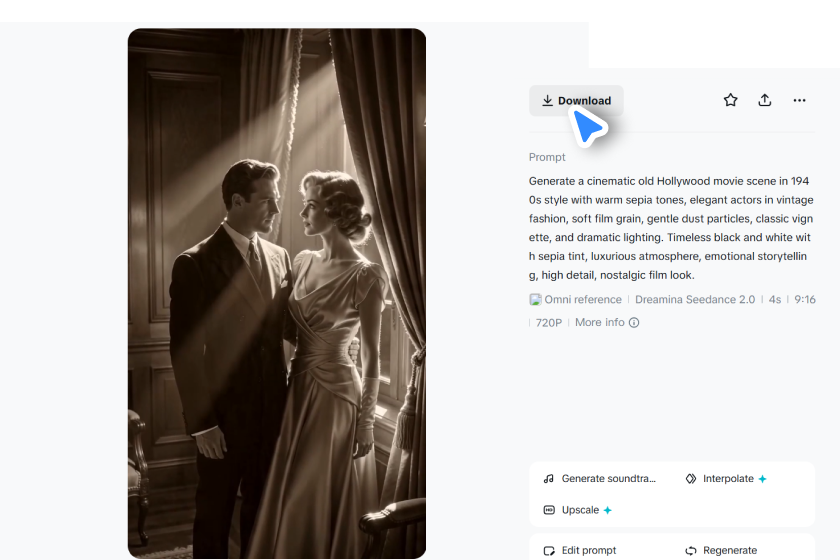840x560 pixels.
Task: Click the Download button
Action: (576, 101)
